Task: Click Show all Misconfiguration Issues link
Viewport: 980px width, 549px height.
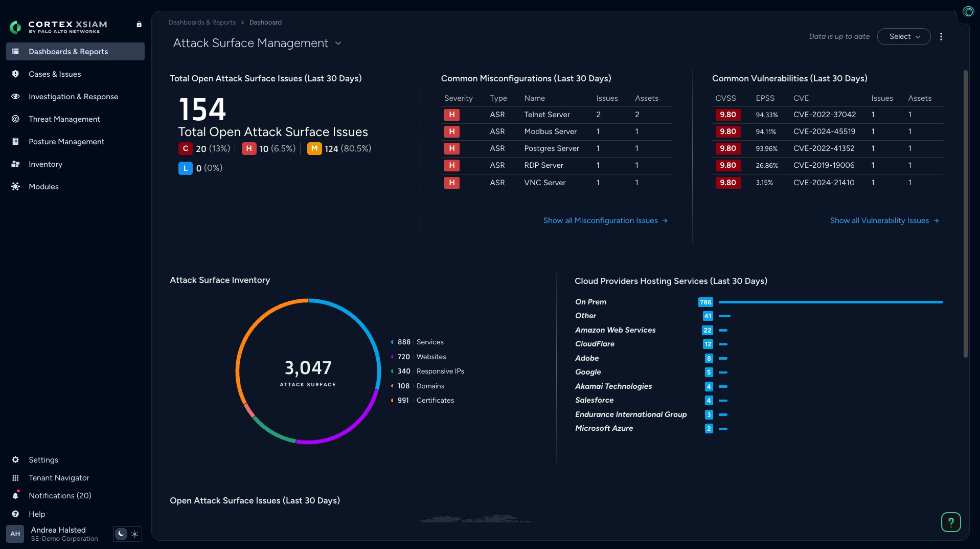Action: 605,221
